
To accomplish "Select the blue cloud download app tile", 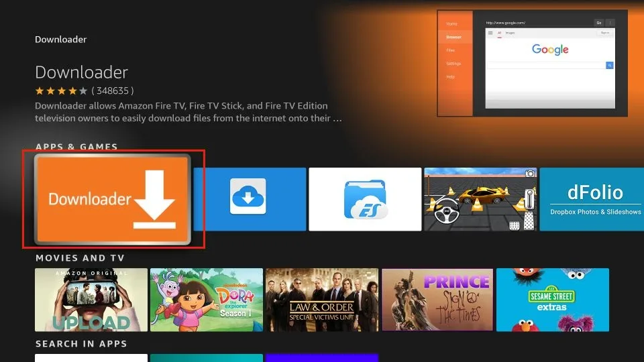I will [x=250, y=199].
